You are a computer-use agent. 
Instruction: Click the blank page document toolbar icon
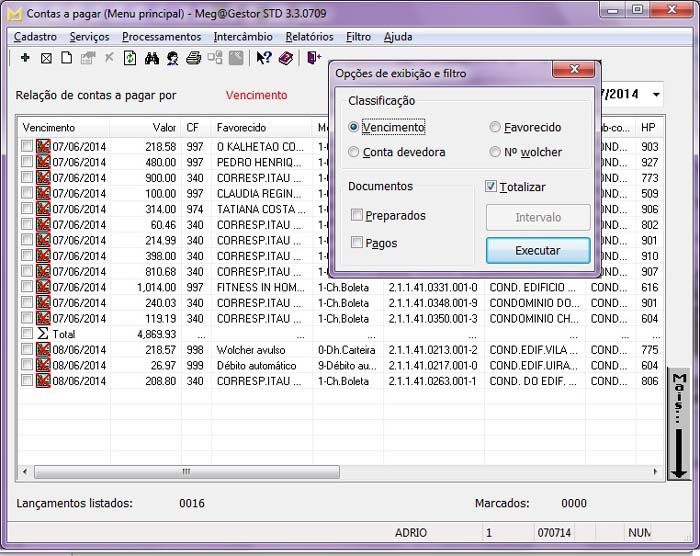pyautogui.click(x=66, y=58)
